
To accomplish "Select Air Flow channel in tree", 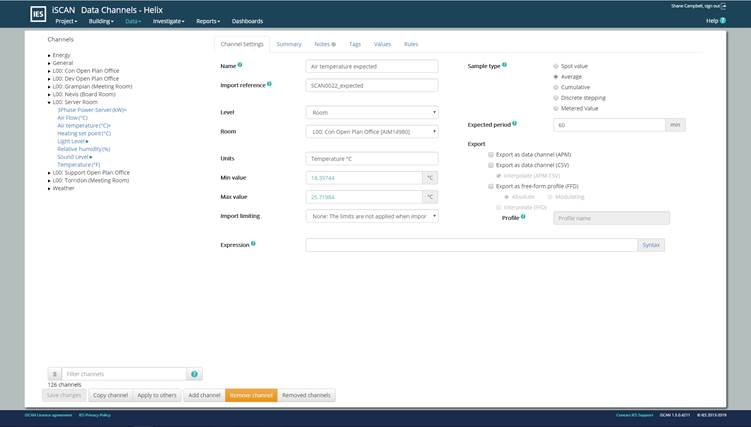I will click(72, 118).
